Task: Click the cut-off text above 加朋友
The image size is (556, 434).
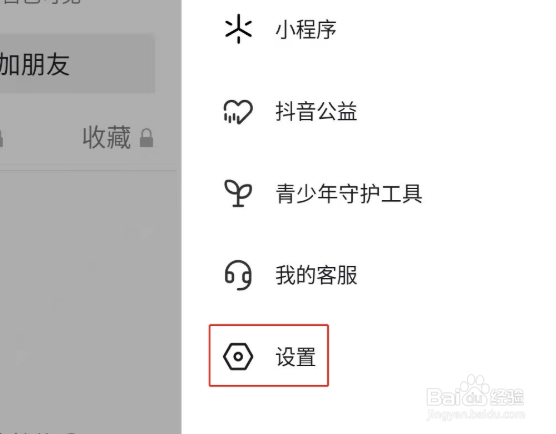Action: [42, 2]
